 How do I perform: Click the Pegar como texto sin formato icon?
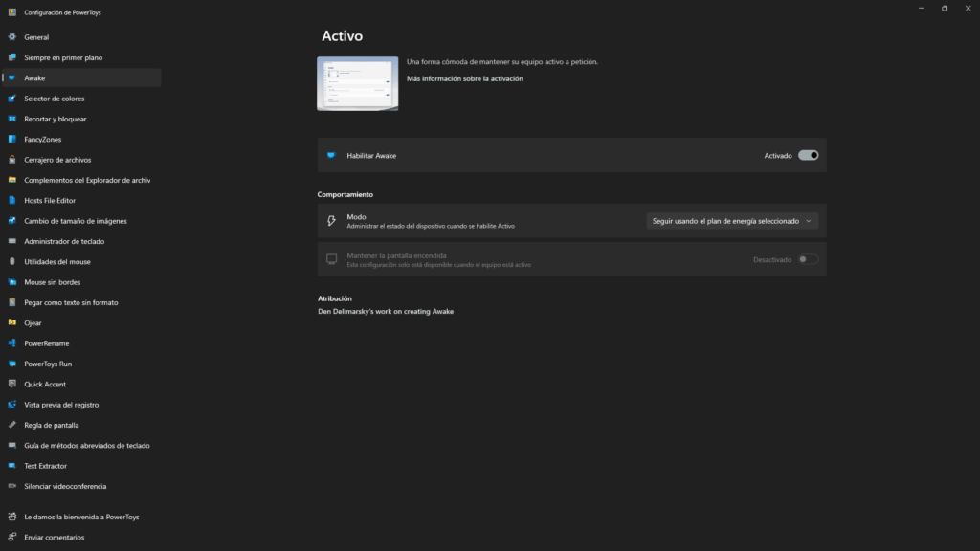(11, 302)
